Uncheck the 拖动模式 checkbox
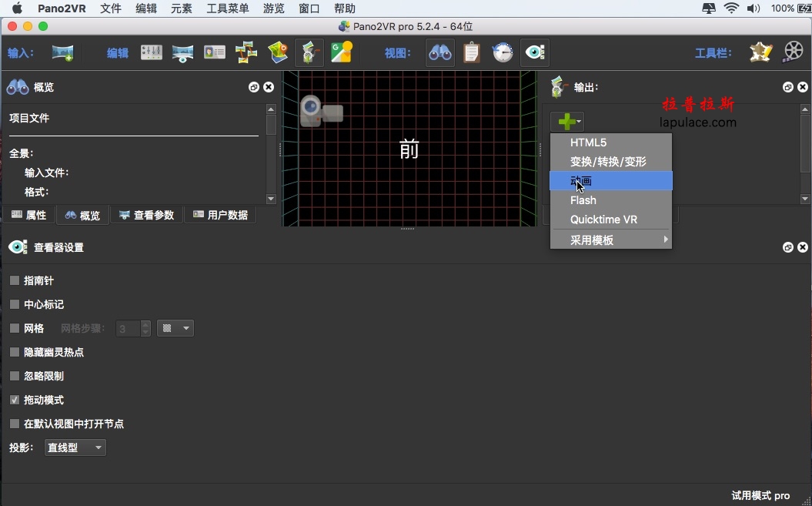The width and height of the screenshot is (812, 506). pos(15,400)
